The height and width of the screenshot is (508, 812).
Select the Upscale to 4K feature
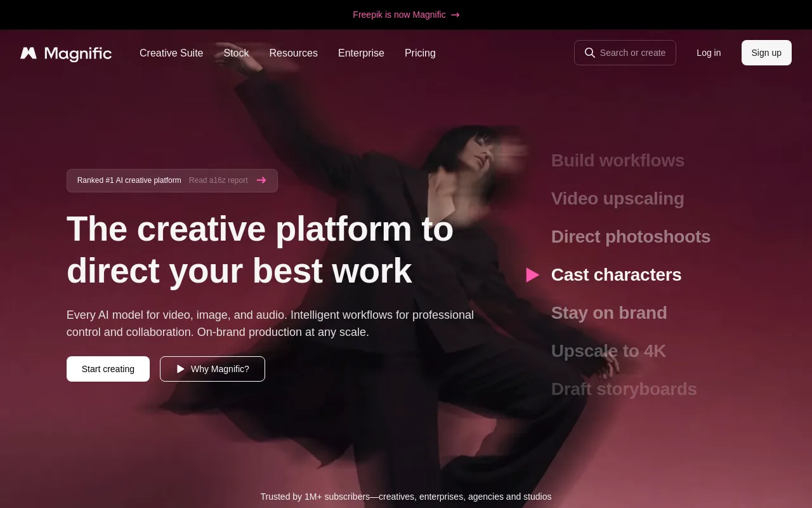click(608, 351)
